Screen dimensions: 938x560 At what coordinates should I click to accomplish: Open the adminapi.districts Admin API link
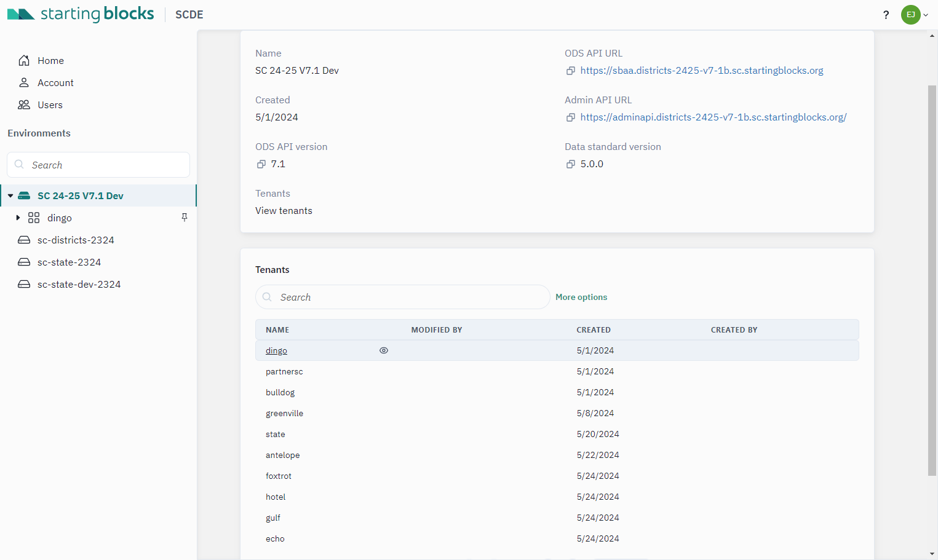pyautogui.click(x=713, y=117)
